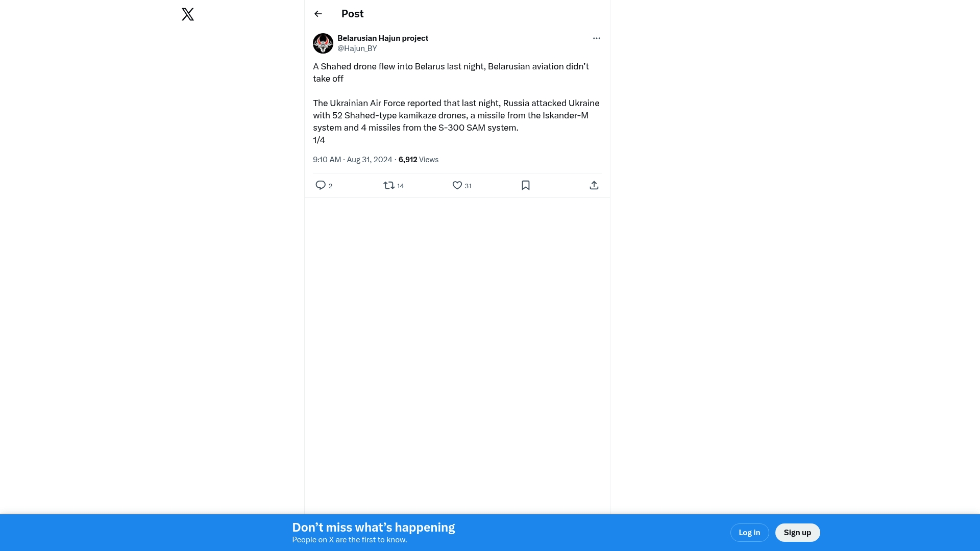Go back using the left arrow icon

(318, 14)
